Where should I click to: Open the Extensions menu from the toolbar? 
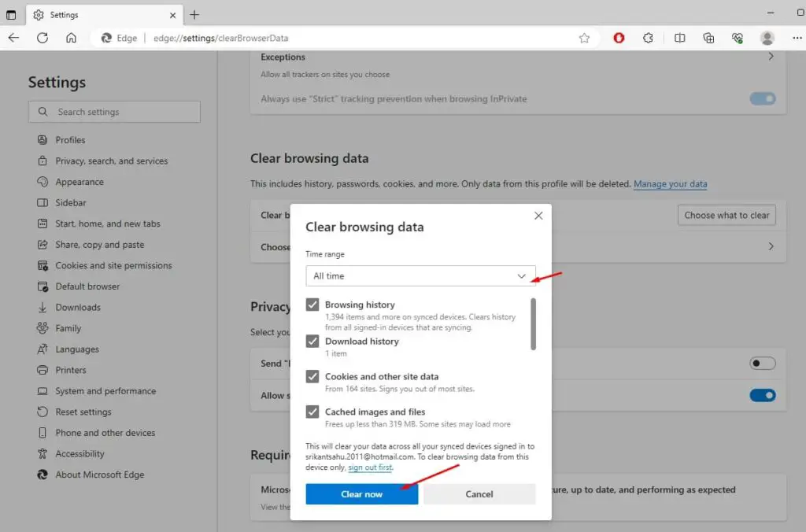[x=648, y=37]
